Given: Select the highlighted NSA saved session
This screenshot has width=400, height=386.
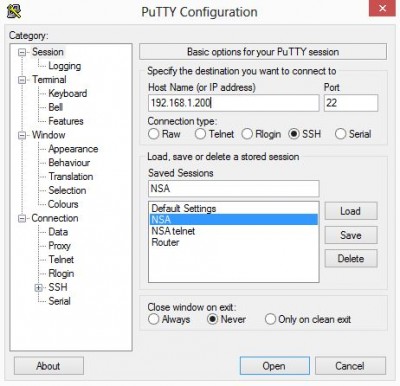Looking at the screenshot, I should pyautogui.click(x=233, y=220).
